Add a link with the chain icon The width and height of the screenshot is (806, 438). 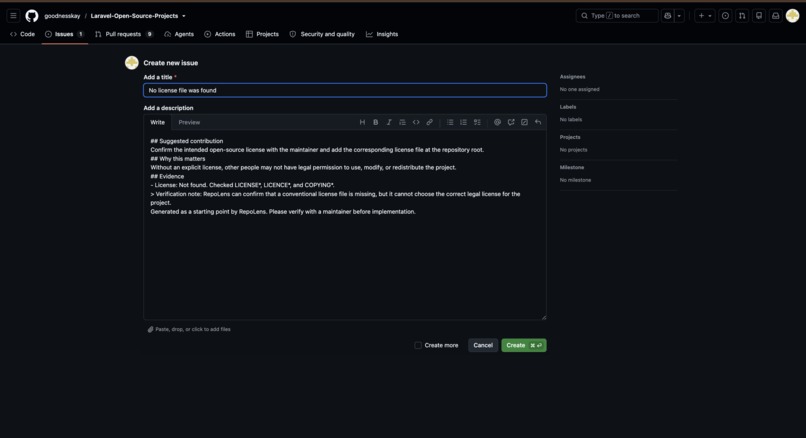point(429,122)
